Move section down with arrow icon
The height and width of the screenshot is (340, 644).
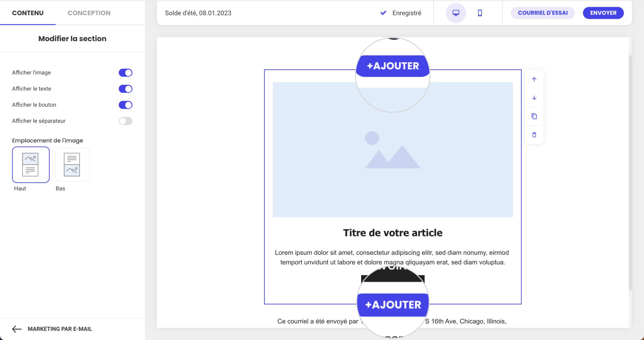534,98
